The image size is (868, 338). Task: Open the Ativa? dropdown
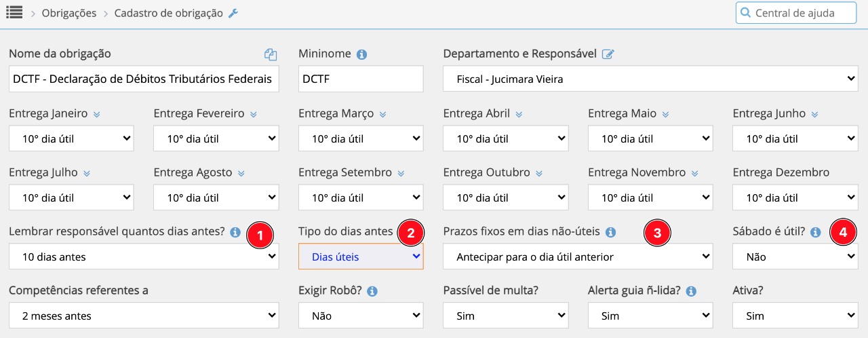pos(795,316)
